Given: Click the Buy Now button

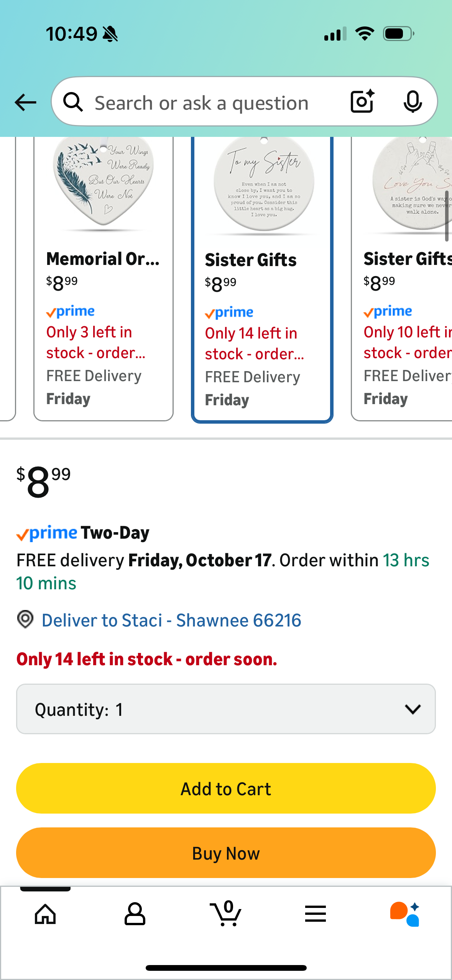Looking at the screenshot, I should pyautogui.click(x=226, y=853).
